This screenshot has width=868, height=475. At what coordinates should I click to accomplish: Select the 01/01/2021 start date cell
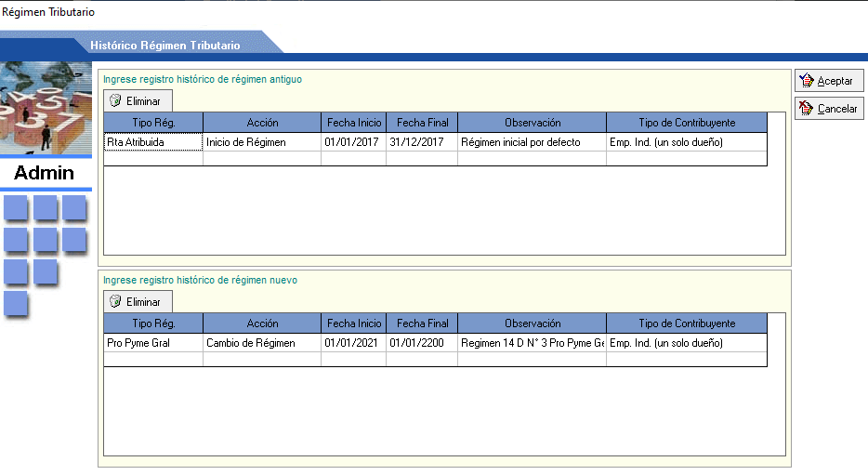coord(354,343)
